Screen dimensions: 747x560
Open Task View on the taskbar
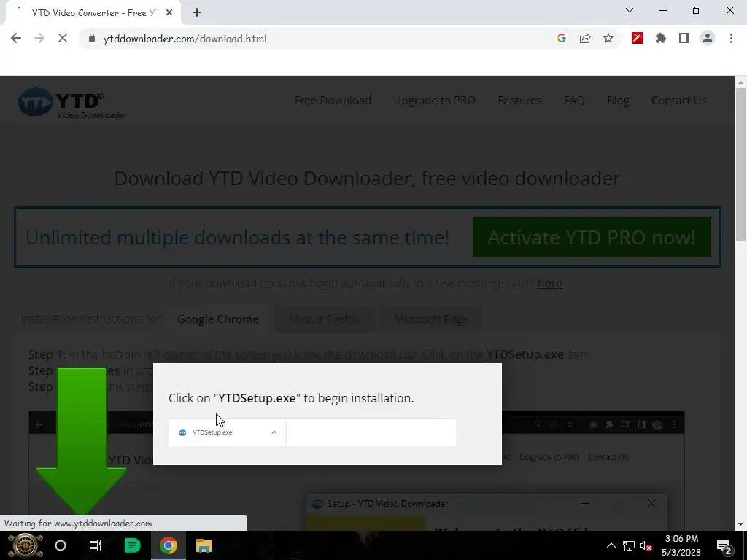click(x=96, y=545)
